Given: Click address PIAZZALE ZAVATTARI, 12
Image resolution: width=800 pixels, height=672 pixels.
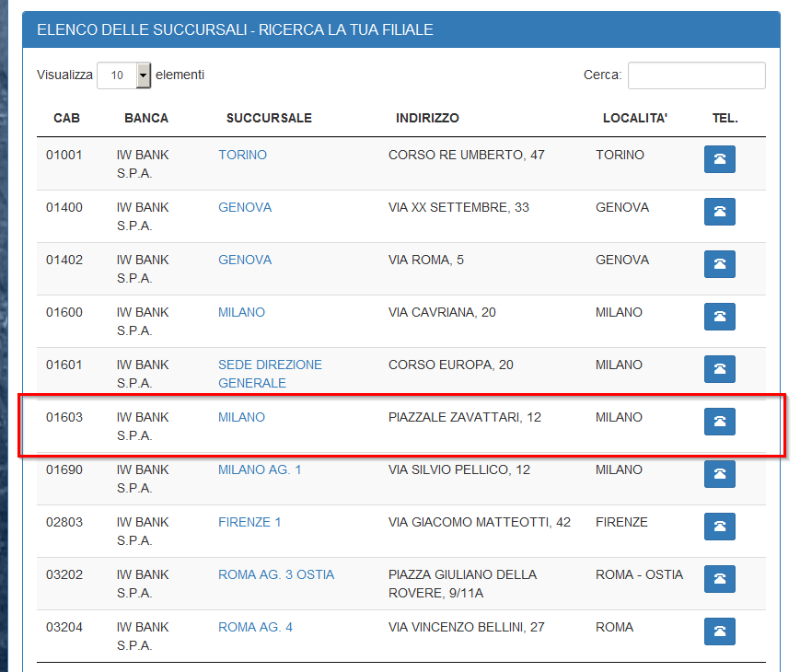Looking at the screenshot, I should coord(465,417).
